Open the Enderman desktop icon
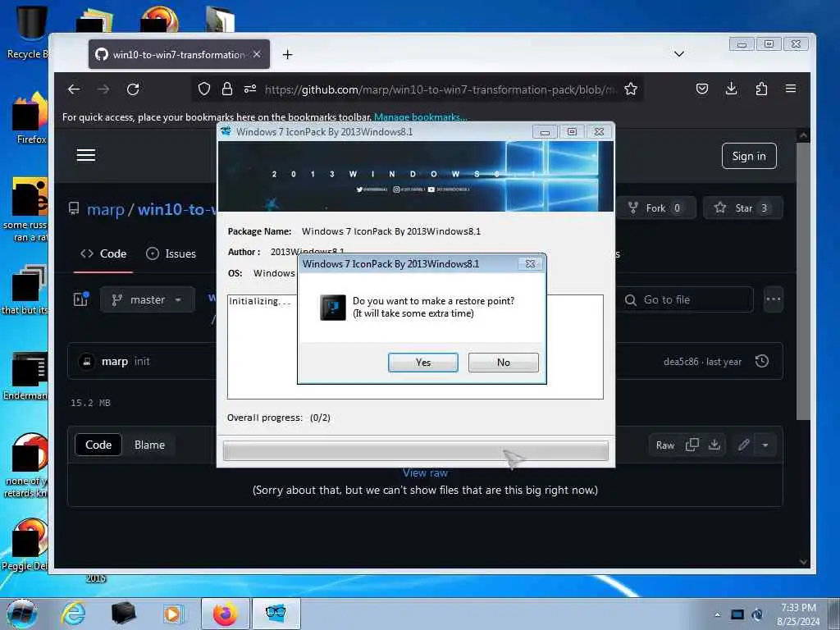Image resolution: width=840 pixels, height=630 pixels. [x=25, y=377]
